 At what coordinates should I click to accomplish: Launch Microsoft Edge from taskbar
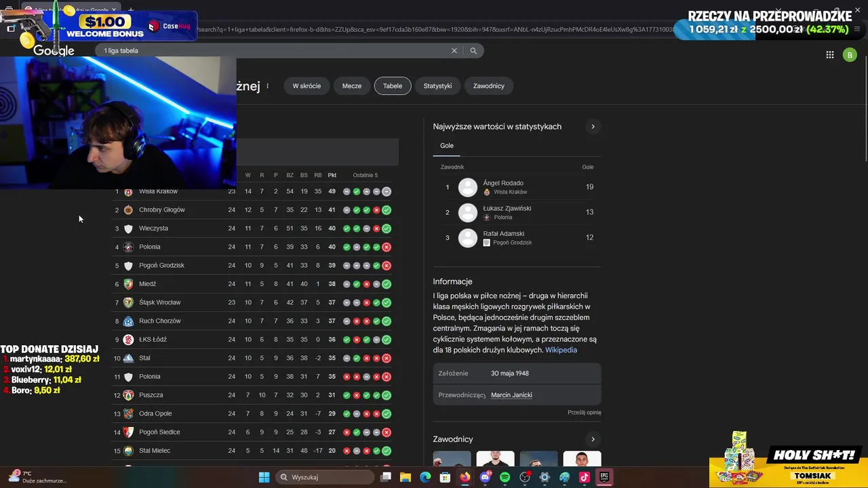[425, 477]
